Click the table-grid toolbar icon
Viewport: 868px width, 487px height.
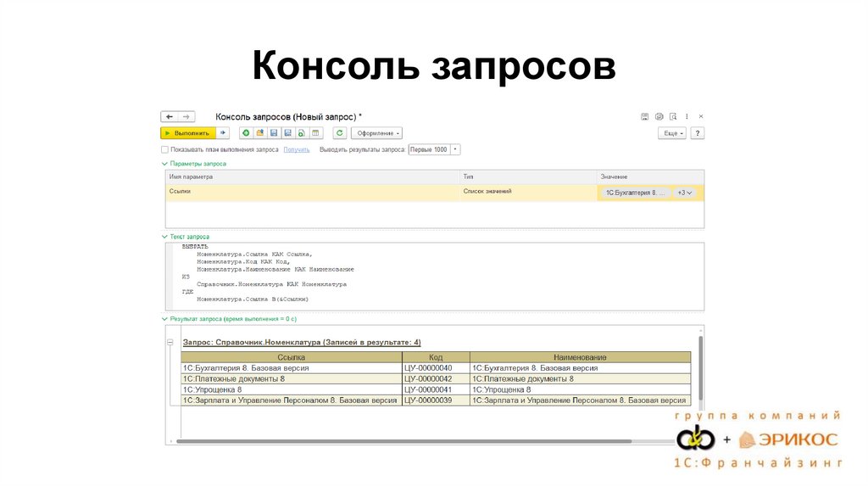pyautogui.click(x=315, y=133)
